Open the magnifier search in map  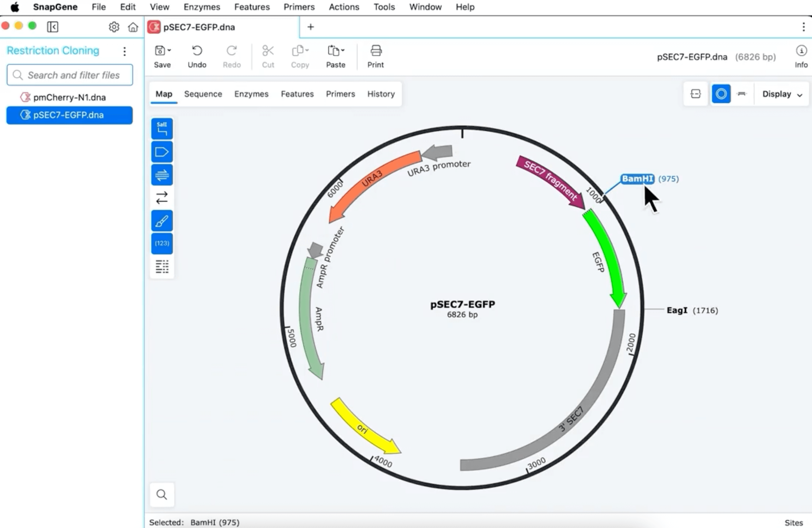tap(162, 494)
